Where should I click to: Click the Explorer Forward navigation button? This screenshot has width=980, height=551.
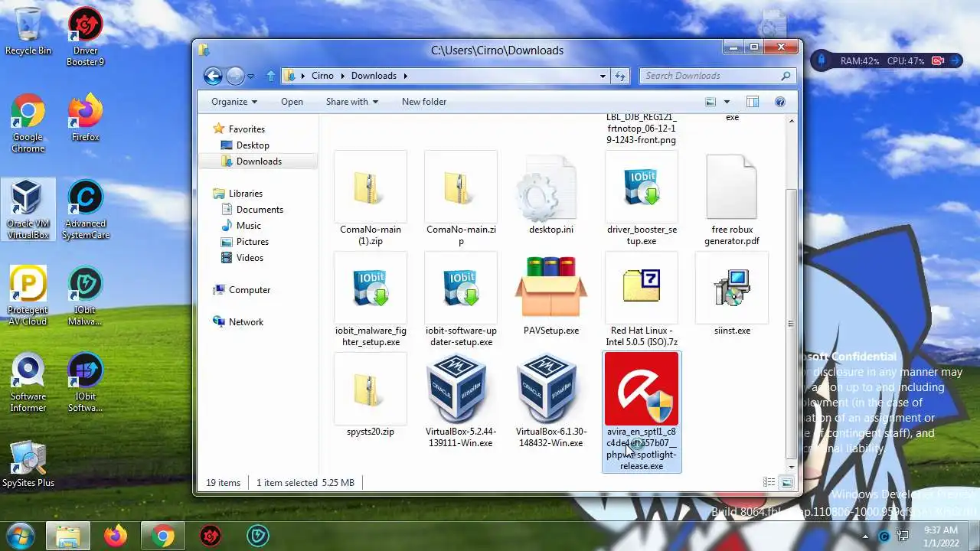pyautogui.click(x=235, y=76)
